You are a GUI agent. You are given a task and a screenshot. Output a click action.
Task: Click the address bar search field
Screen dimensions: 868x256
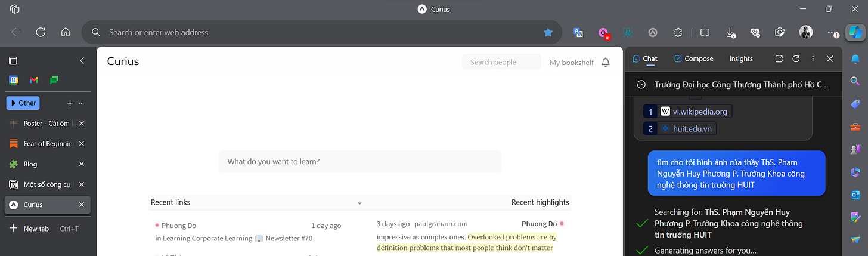click(322, 32)
